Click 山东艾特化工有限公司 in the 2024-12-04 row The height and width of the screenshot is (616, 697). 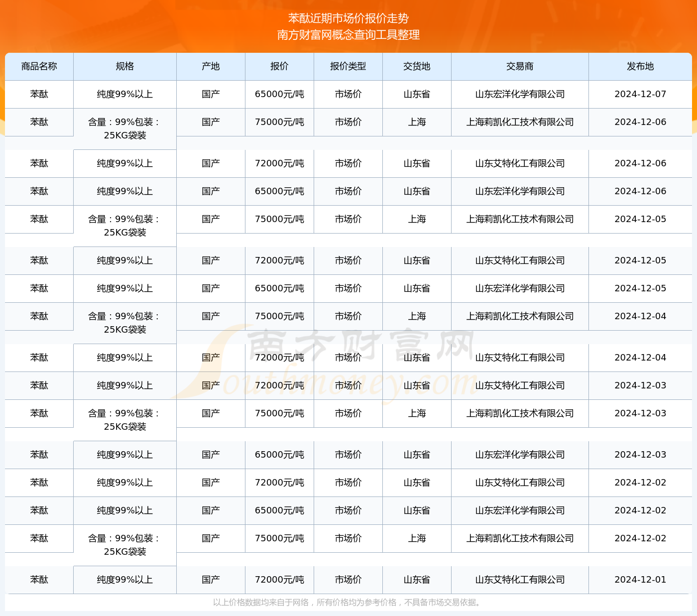[520, 358]
